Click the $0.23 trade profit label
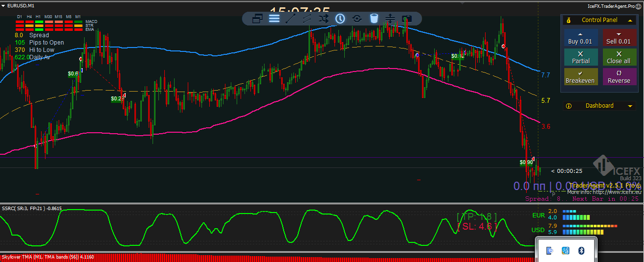 117,98
